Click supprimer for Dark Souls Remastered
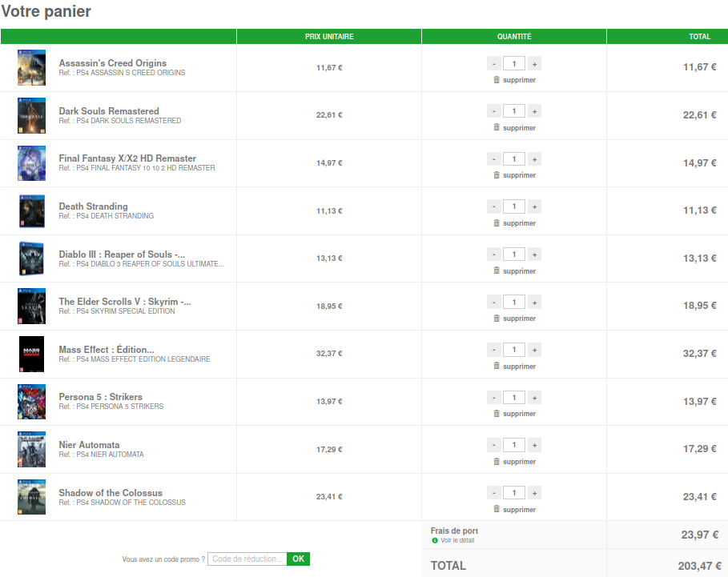Viewport: 728px width, 577px height. [x=514, y=127]
